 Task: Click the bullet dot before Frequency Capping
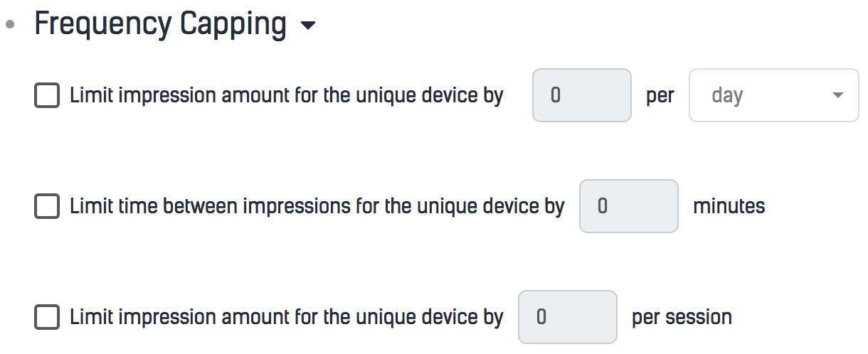coord(10,25)
